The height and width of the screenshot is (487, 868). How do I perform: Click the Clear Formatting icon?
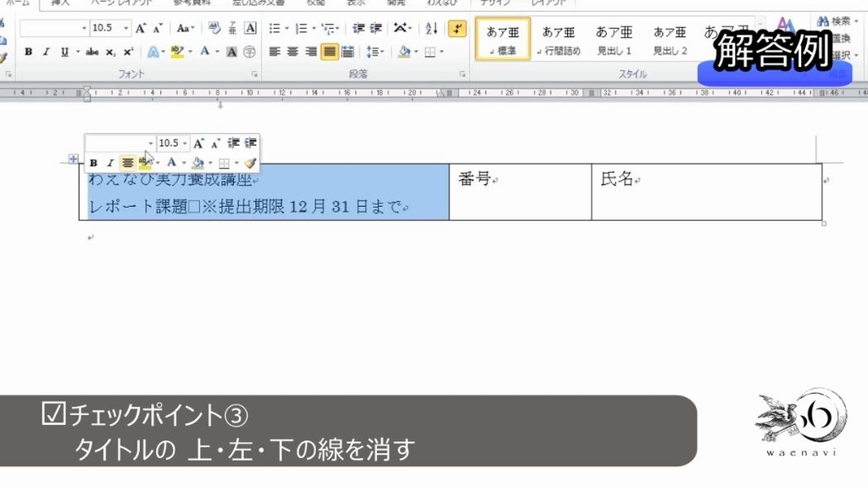tap(214, 28)
